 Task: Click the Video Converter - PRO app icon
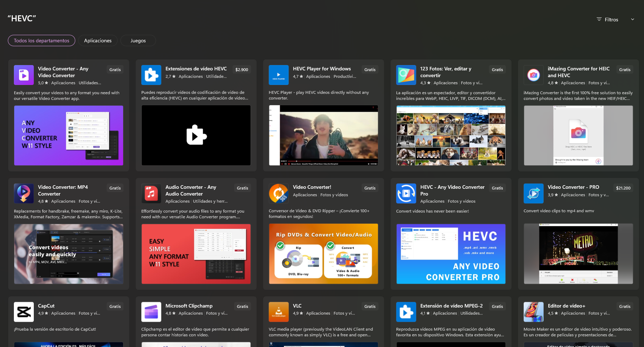[533, 193]
